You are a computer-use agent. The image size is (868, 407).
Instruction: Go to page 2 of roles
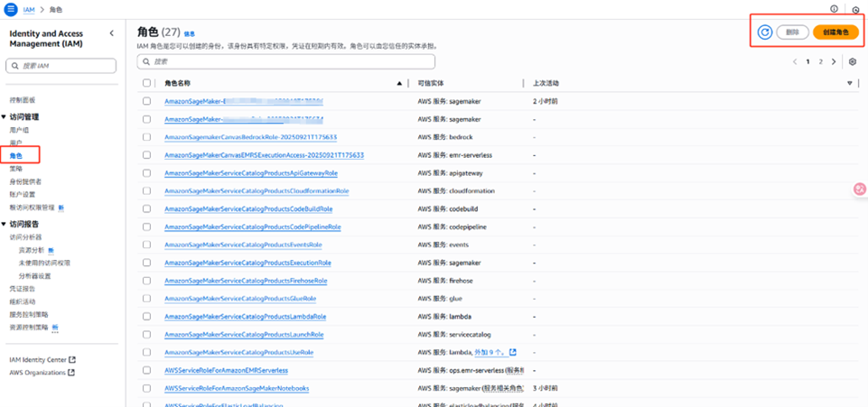[821, 62]
